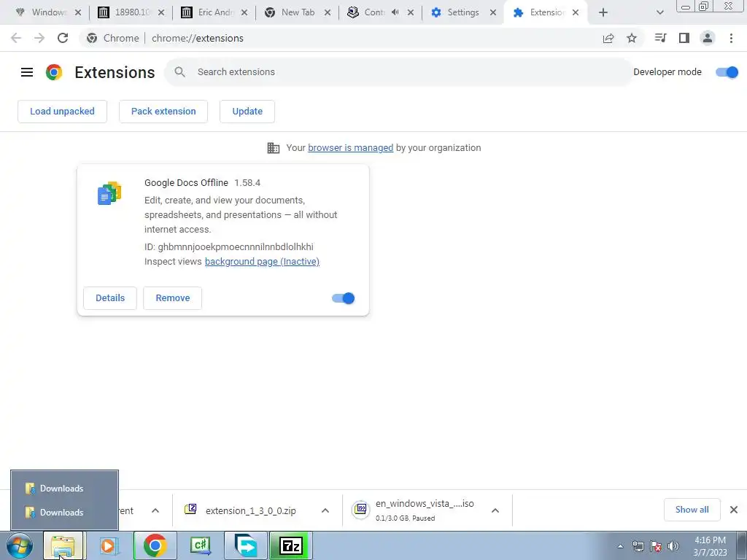Open the background page (Inactive) link
Viewport: 747px width, 560px height.
pyautogui.click(x=262, y=262)
